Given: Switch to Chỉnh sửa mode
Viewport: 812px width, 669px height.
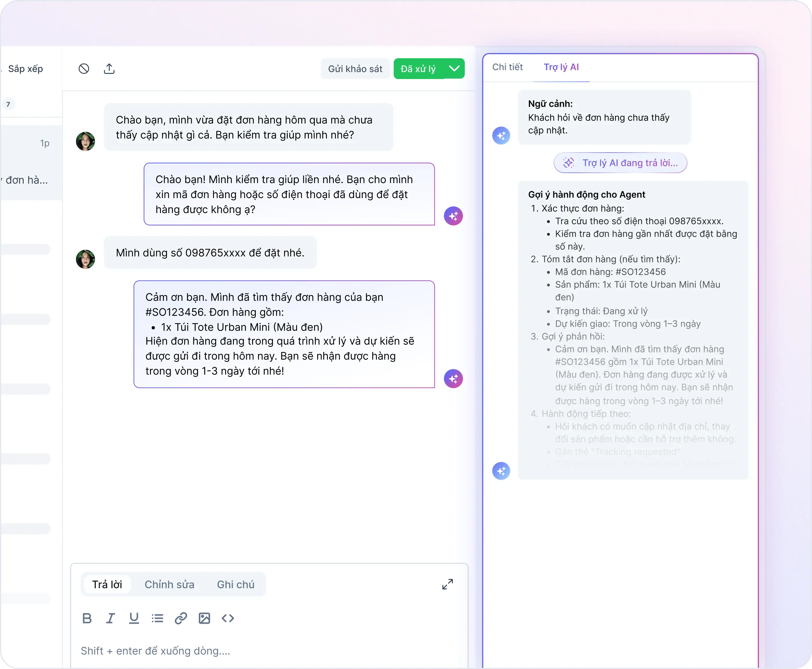Looking at the screenshot, I should [x=169, y=584].
